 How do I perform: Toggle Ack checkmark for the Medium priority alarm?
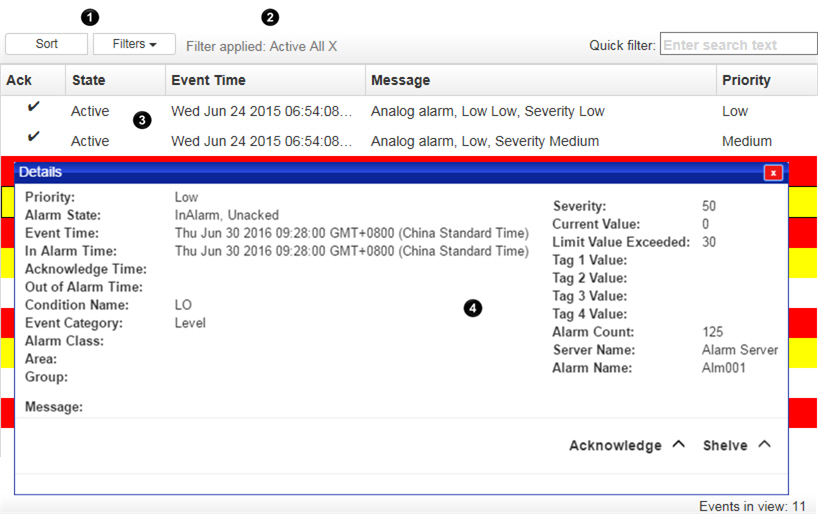(x=33, y=137)
